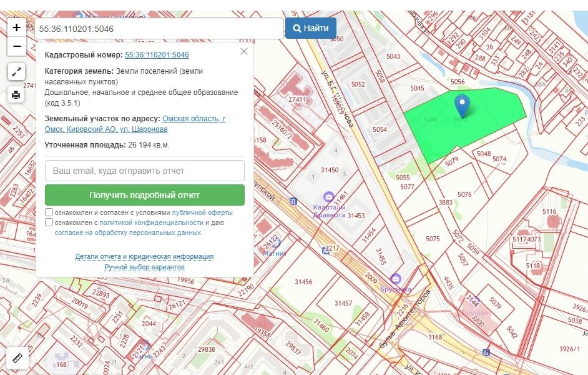Toggle fullscreen map view
The image size is (588, 375).
pos(16,72)
